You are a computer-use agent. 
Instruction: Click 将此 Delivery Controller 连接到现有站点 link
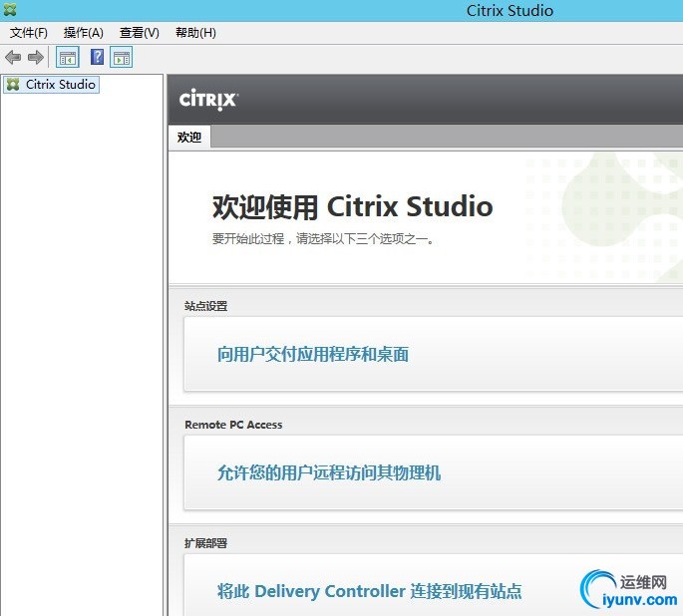[369, 591]
